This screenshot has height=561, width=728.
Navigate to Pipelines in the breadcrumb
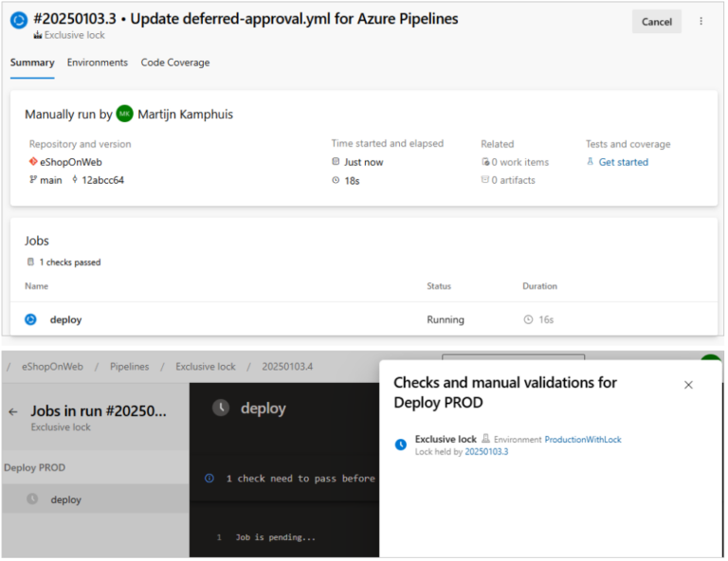click(x=130, y=367)
